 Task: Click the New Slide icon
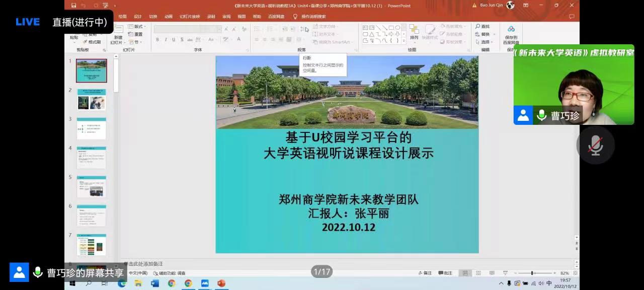118,31
